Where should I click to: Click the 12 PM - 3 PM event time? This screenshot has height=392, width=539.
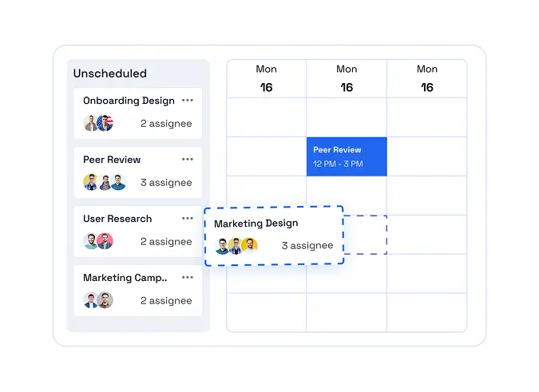coord(338,164)
